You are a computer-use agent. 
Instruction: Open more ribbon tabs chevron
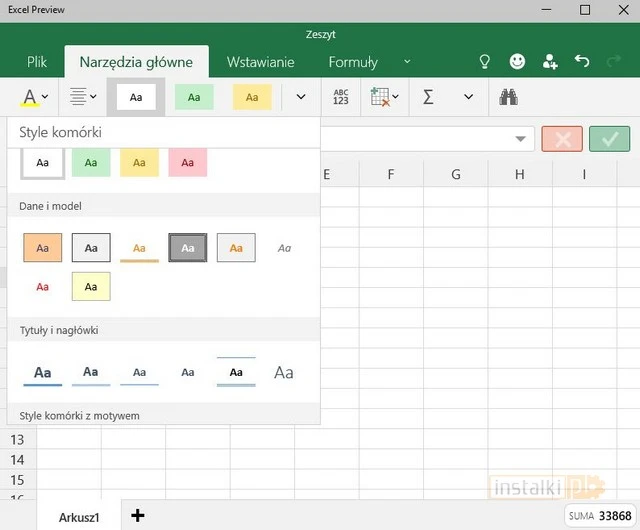point(407,62)
